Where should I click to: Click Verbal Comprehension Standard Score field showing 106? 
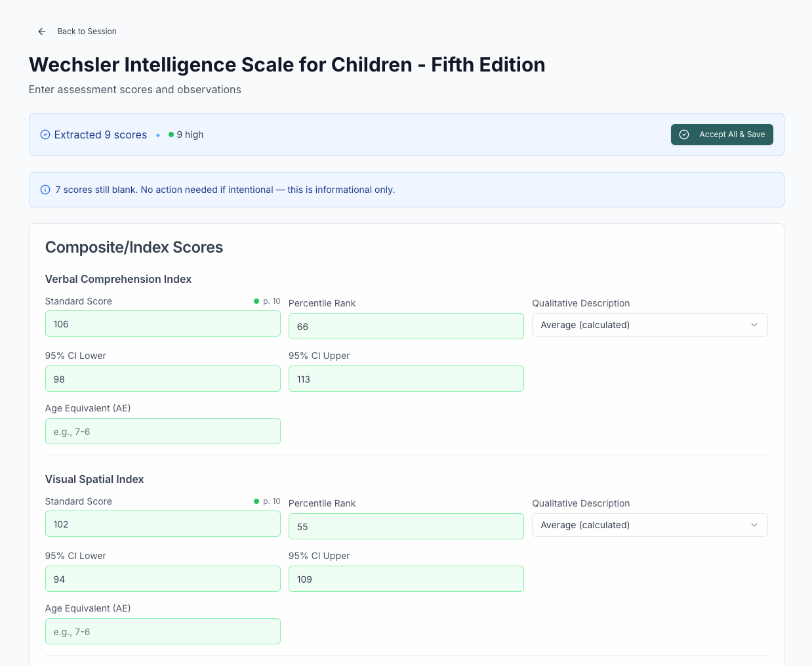point(163,324)
